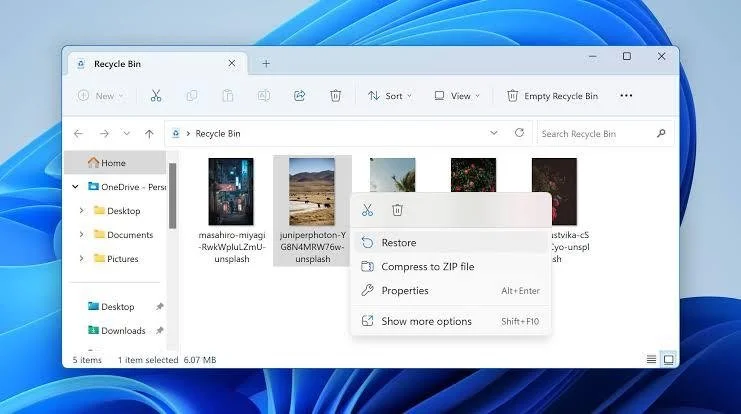Open recent locations chevron dropdown
This screenshot has width=741, height=414.
point(126,134)
